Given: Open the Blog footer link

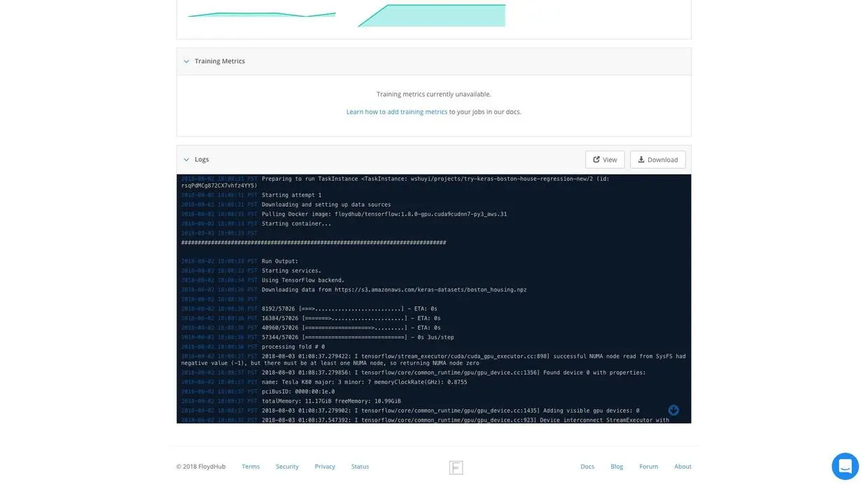Looking at the screenshot, I should (617, 467).
